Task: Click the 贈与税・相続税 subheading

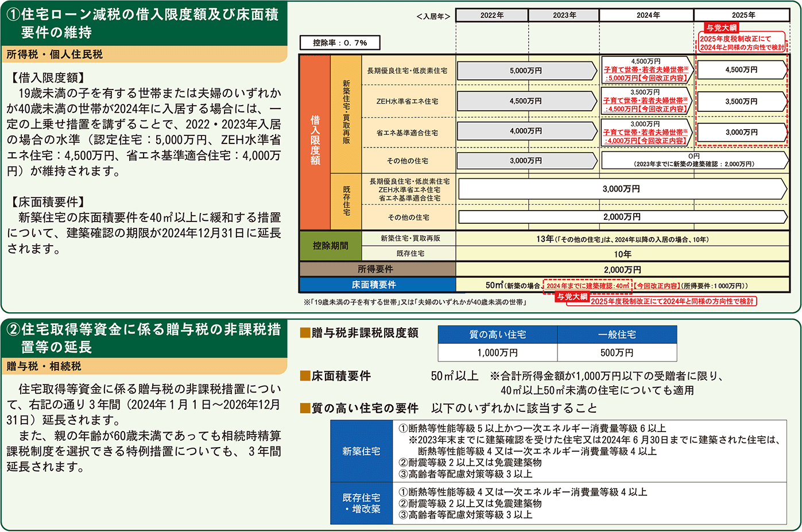Action: (x=44, y=366)
